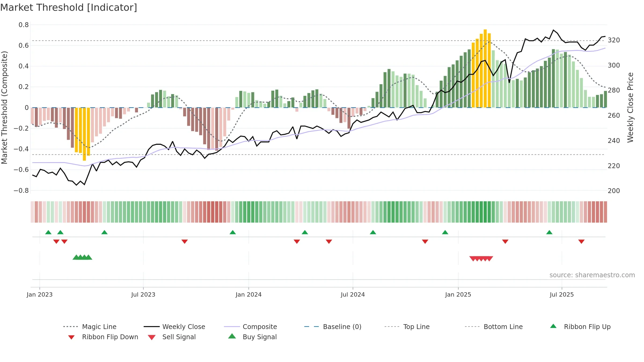Image resolution: width=644 pixels, height=362 pixels.
Task: Click the Market Threshold (Composite) axis title
Action: [x=4, y=107]
